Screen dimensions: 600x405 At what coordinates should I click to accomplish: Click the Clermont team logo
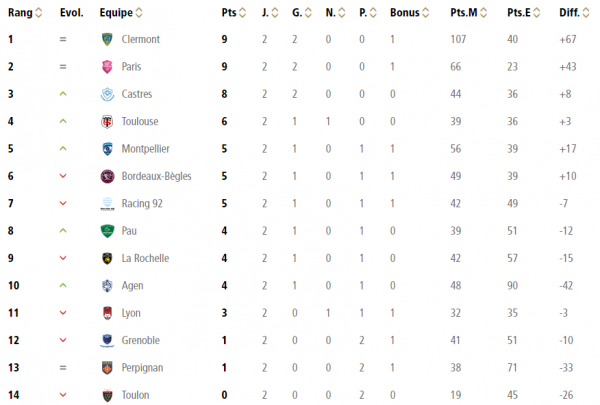click(106, 40)
